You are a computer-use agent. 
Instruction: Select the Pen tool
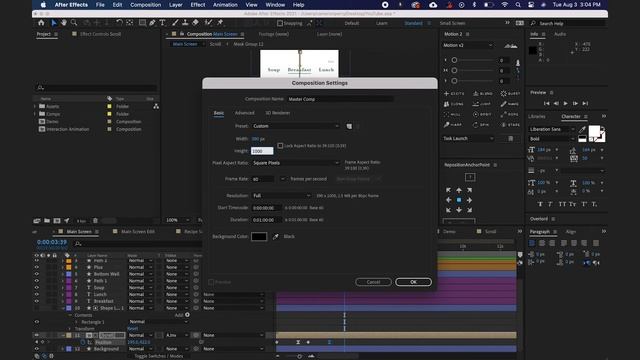click(152, 23)
